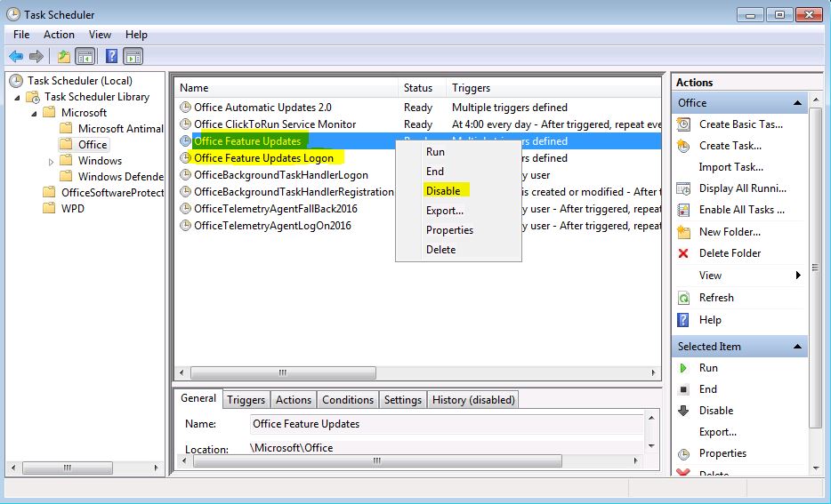Collapse the Office section in Actions pane
Screen dimensions: 831x504
797,103
